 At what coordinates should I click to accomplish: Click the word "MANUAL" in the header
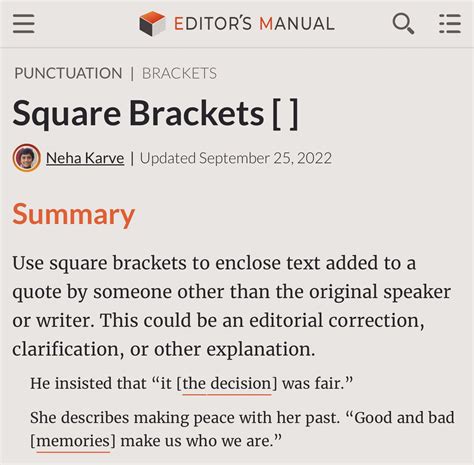297,24
